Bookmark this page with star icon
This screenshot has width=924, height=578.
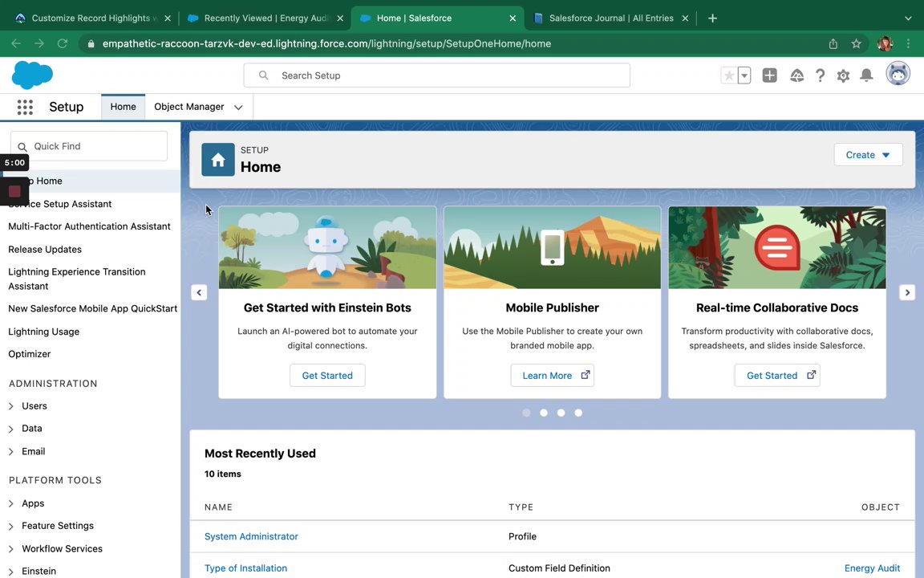tap(857, 43)
